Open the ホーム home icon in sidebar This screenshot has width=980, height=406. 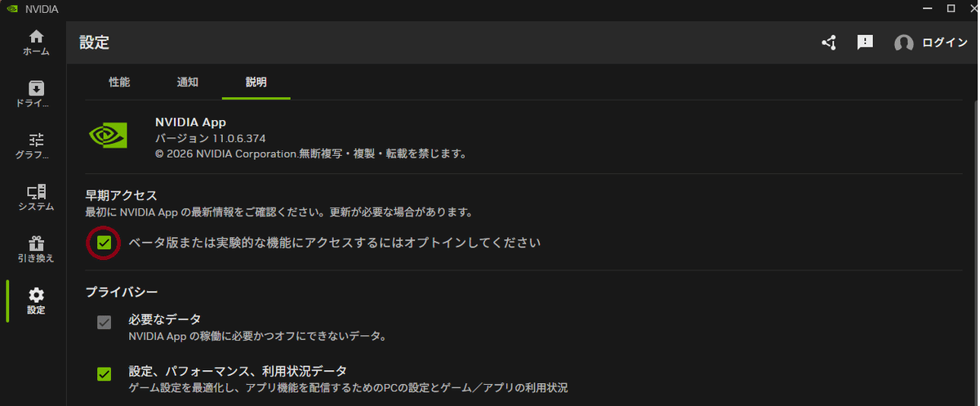click(x=36, y=37)
